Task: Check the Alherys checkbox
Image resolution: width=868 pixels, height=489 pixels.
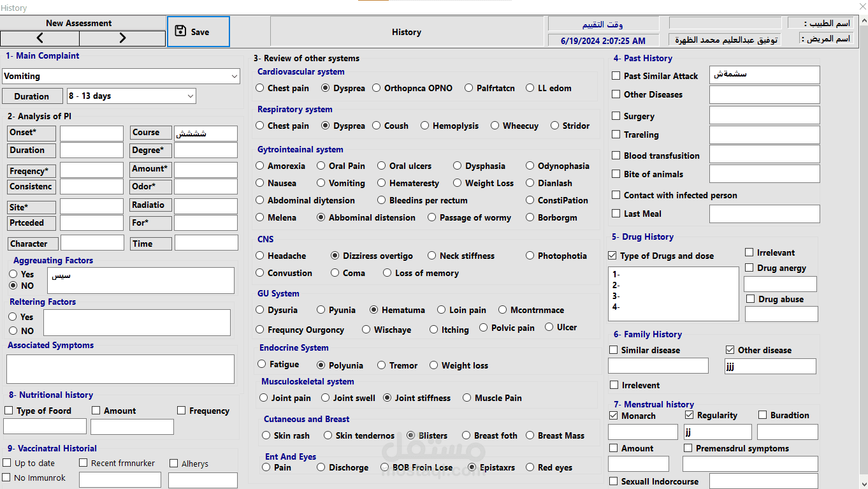Action: pos(174,463)
